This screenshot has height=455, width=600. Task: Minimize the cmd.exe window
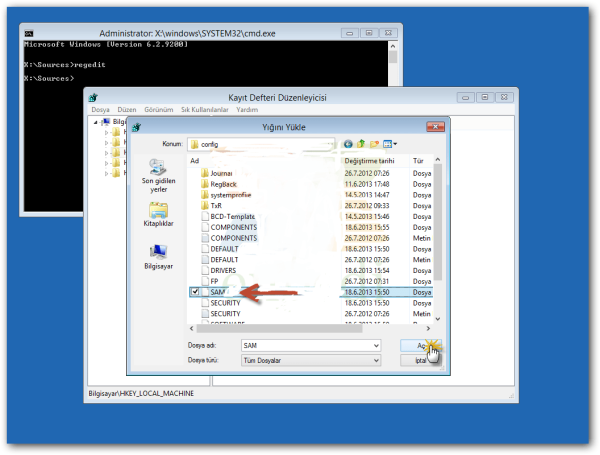tap(349, 33)
